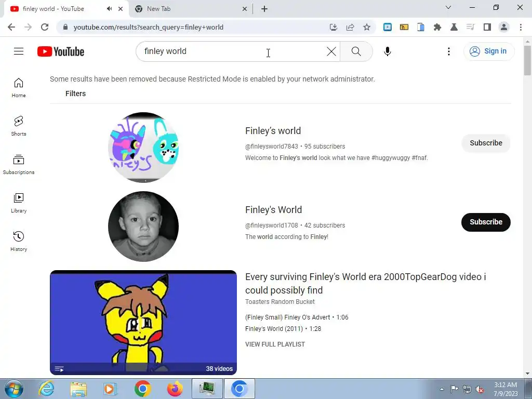The width and height of the screenshot is (532, 399).
Task: Click VIEW FULL PLAYLIST
Action: tap(275, 344)
